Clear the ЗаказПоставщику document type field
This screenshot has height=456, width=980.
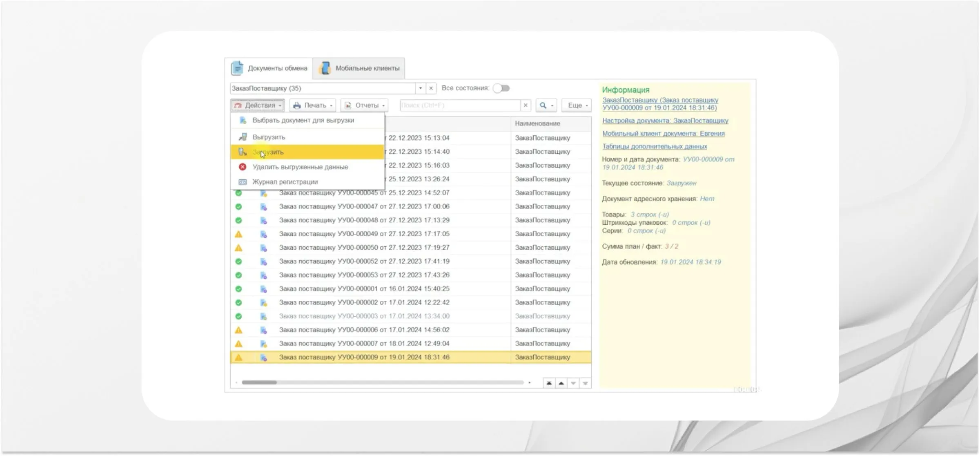click(x=431, y=88)
